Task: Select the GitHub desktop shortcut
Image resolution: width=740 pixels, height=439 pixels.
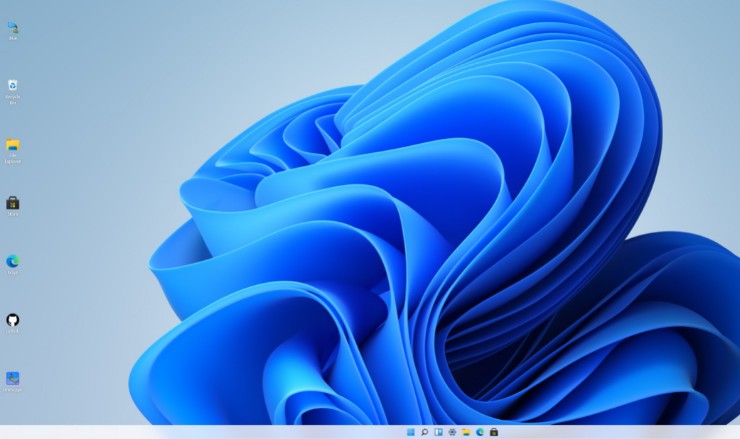Action: point(13,323)
